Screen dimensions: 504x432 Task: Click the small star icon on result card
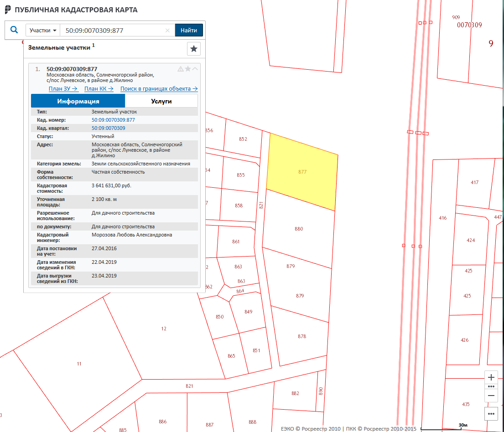click(x=188, y=69)
